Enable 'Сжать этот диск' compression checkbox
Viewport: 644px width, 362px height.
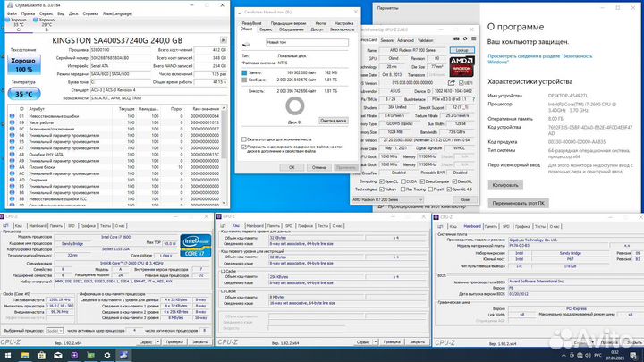click(x=244, y=139)
